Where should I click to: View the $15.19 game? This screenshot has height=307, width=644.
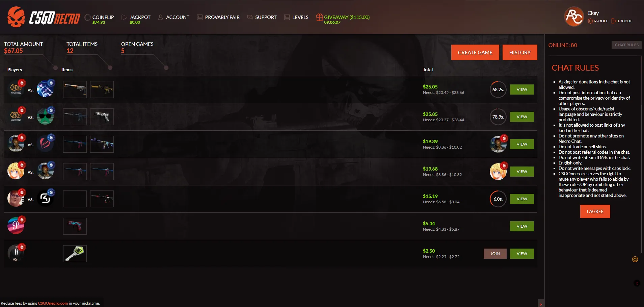[522, 199]
